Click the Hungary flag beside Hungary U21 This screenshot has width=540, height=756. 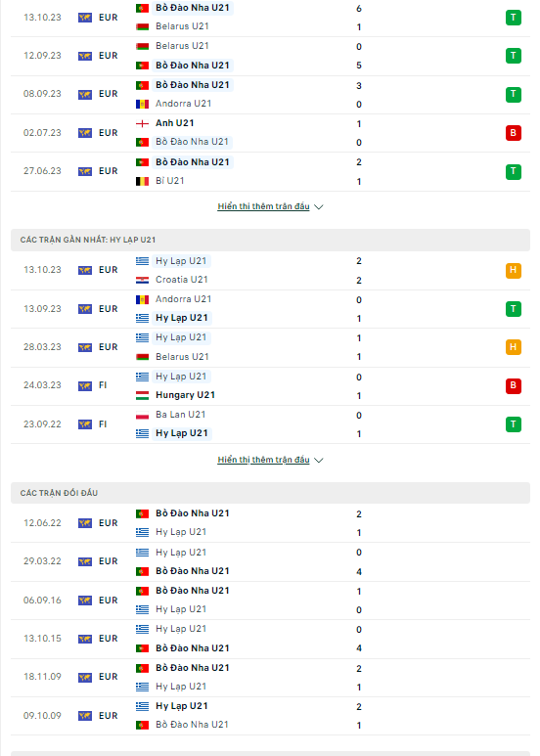(142, 396)
